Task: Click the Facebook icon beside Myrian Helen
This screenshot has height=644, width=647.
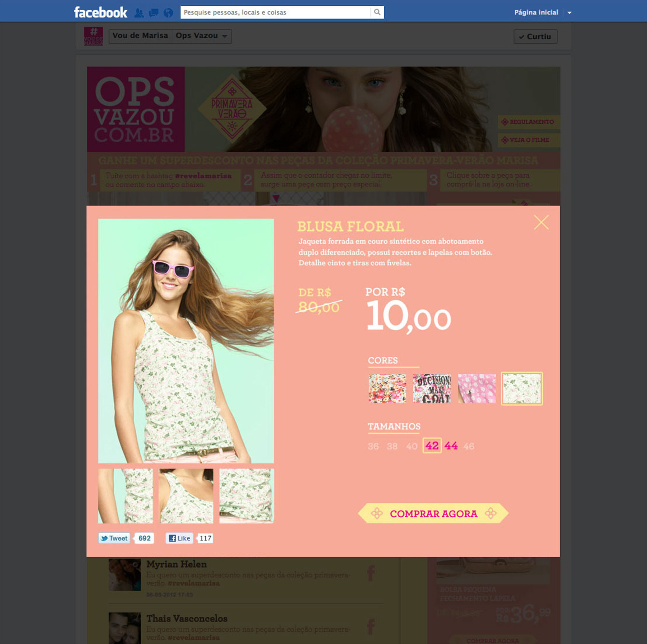Action: (x=371, y=573)
